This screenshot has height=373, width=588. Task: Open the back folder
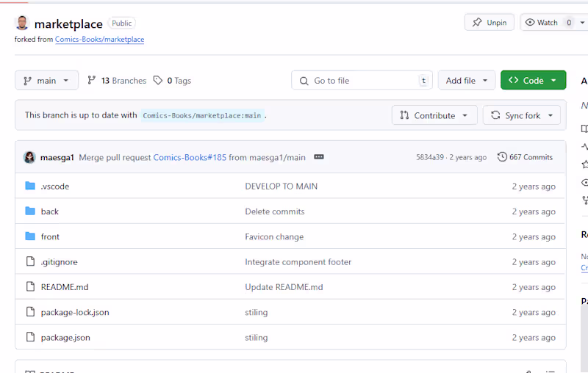click(x=50, y=211)
